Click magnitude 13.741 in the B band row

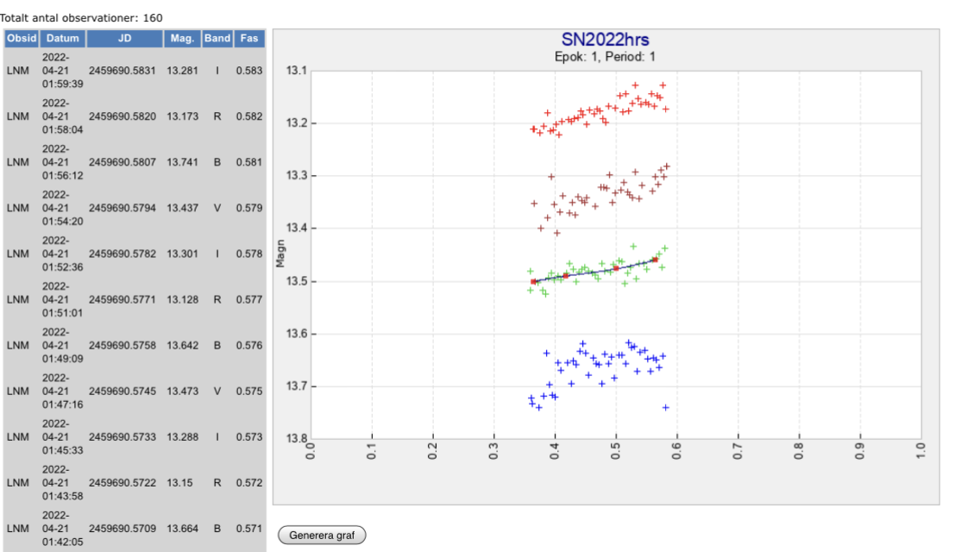pos(182,162)
